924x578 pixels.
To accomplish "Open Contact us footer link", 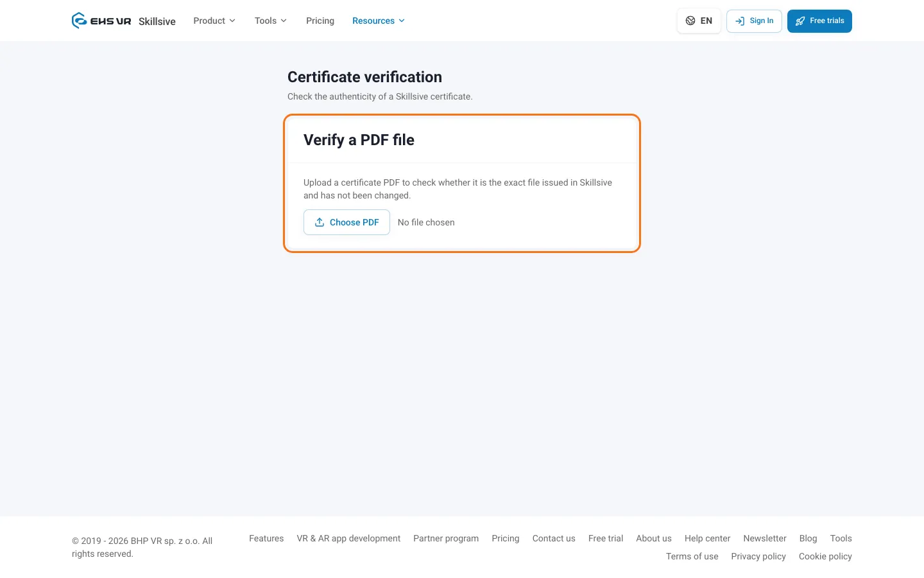I will [x=554, y=538].
